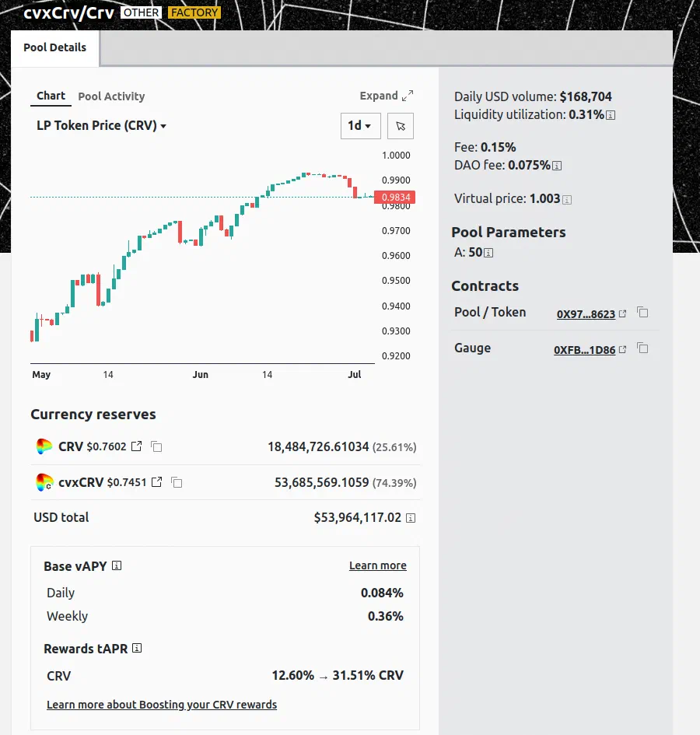
Task: Click the cvxCRV token logo
Action: 44,482
